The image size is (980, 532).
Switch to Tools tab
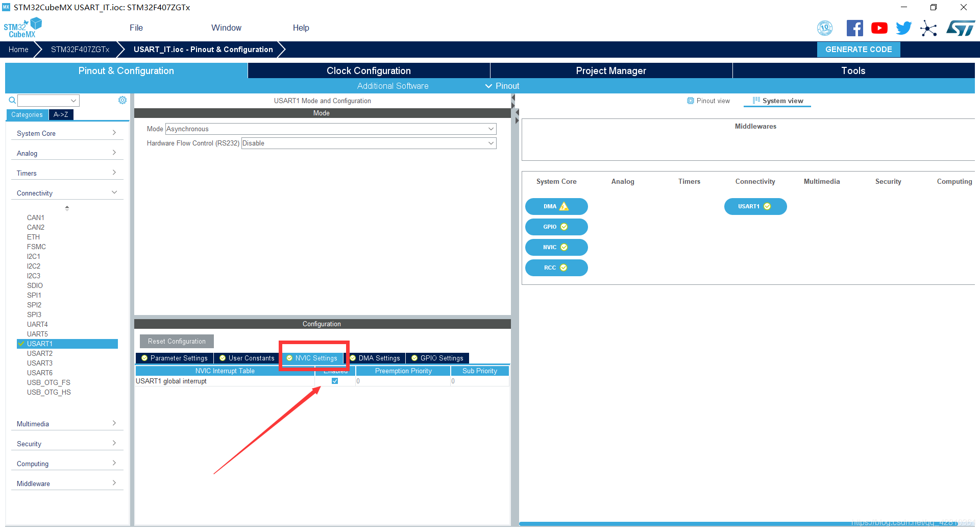853,70
